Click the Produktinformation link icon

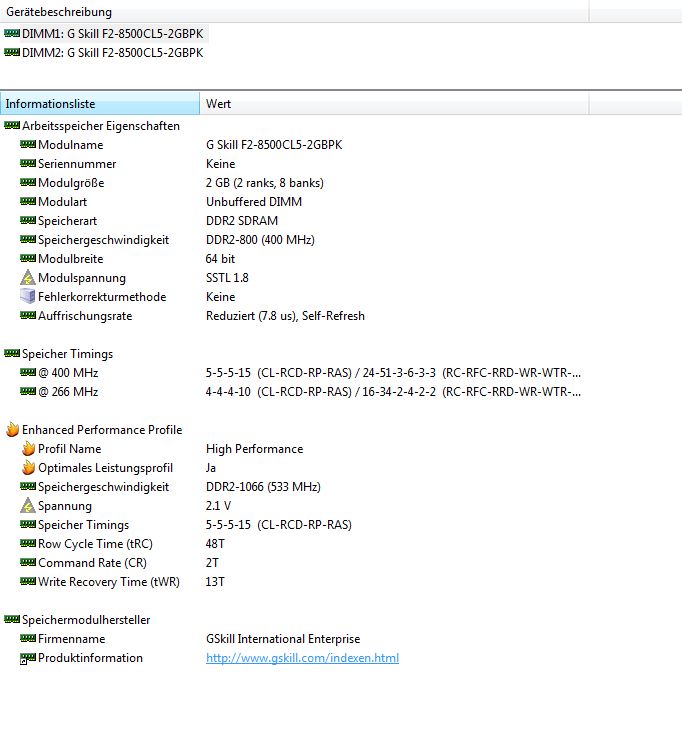click(x=28, y=658)
